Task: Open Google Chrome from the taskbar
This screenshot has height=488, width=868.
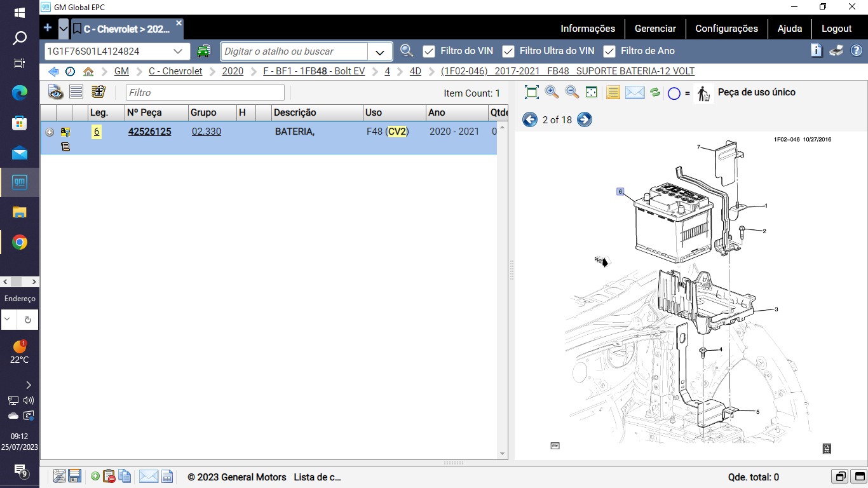Action: 20,242
